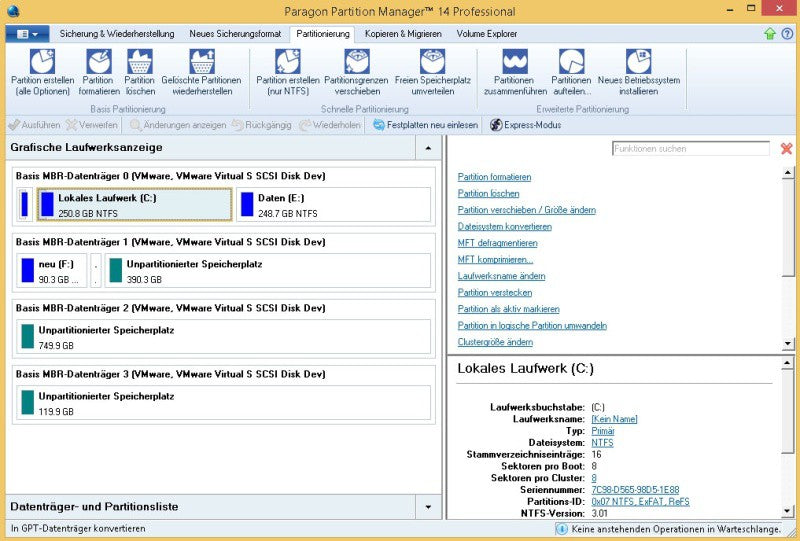Screen dimensions: 800x541
Task: Click the functions list scrollbar up arrow
Action: 788,173
